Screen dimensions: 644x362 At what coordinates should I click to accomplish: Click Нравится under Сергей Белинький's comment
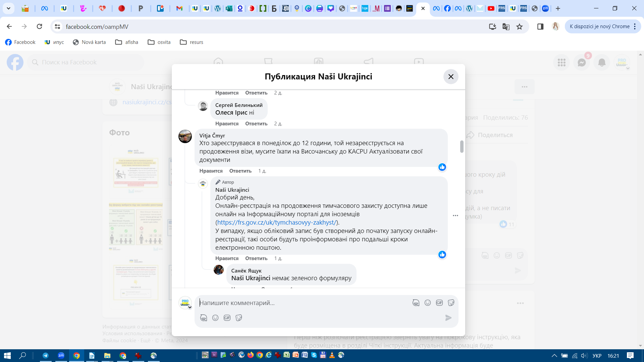tap(227, 124)
